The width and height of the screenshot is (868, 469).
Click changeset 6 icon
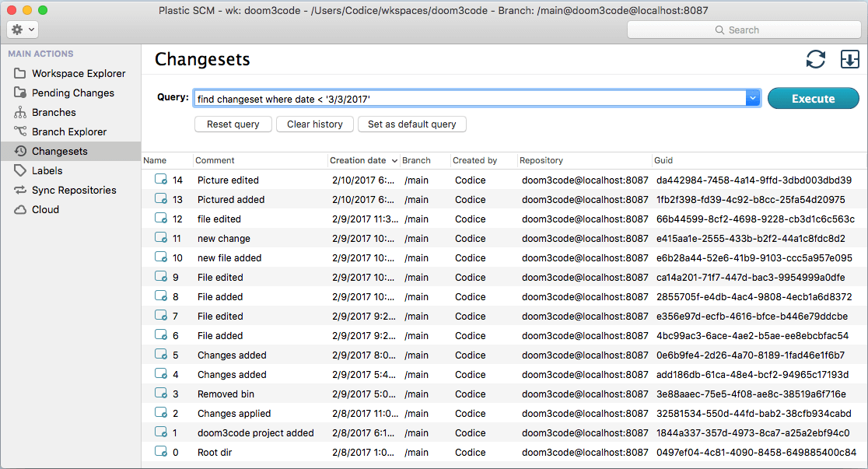[160, 334]
